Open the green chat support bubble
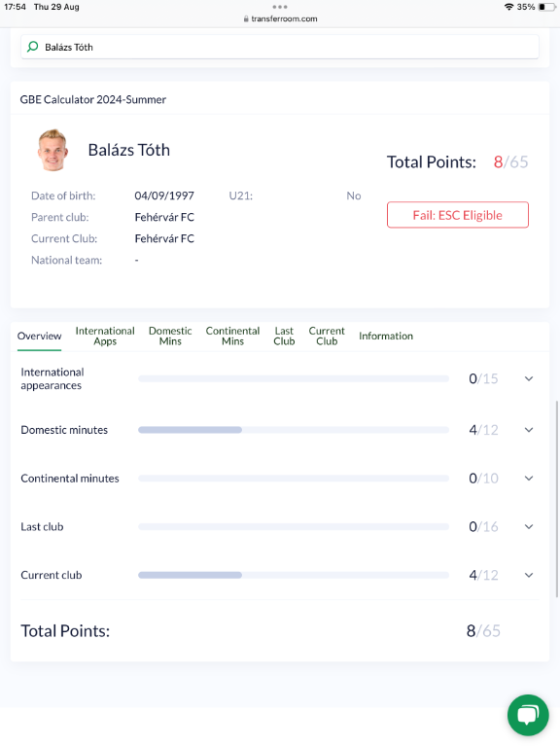 click(528, 715)
